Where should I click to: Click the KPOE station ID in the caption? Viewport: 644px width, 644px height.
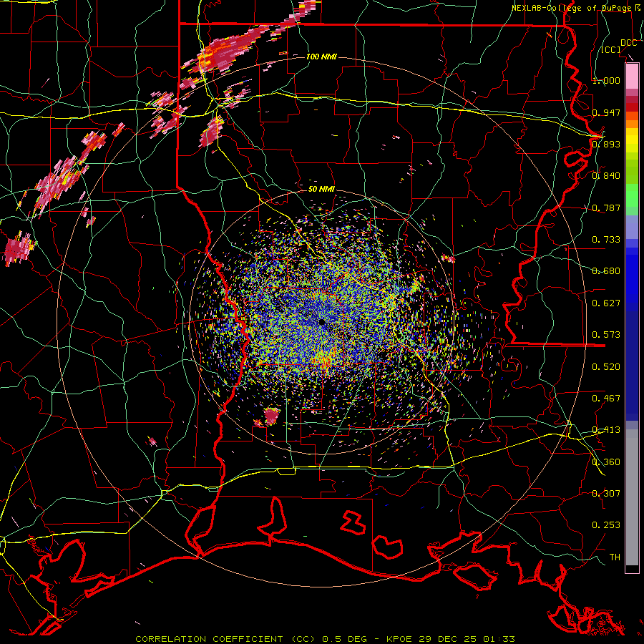(x=401, y=639)
